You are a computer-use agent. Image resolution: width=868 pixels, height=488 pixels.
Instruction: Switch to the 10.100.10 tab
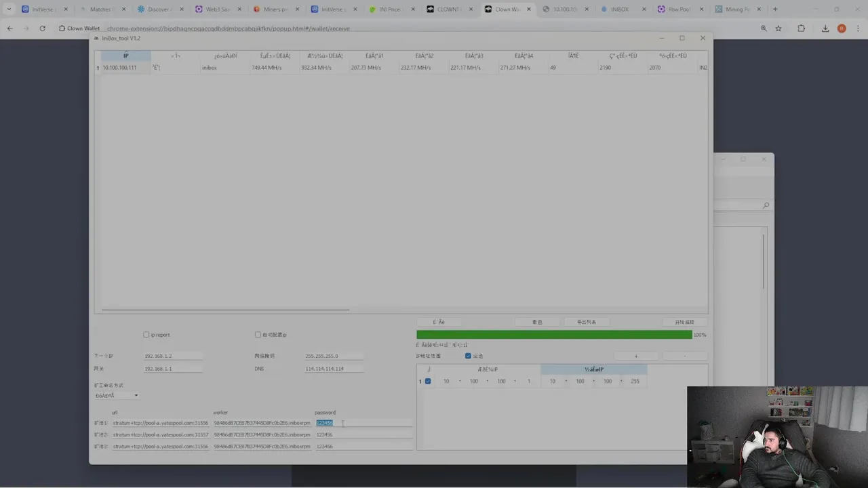(x=564, y=9)
